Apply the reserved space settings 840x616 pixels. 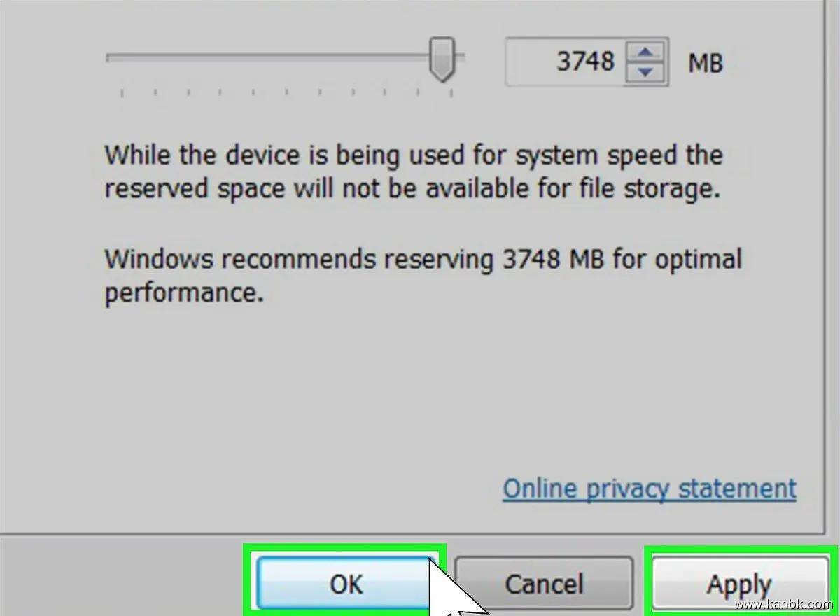(x=738, y=583)
